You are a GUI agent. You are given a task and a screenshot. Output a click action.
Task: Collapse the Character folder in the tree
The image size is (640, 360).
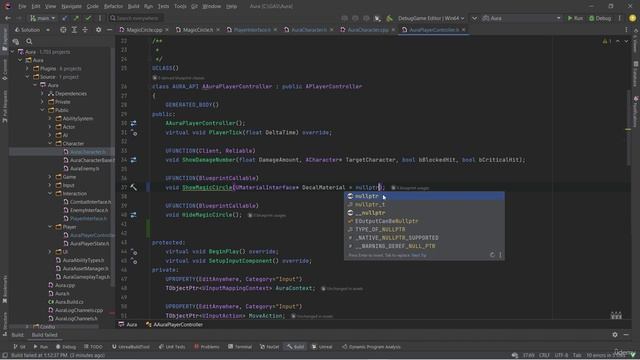(x=50, y=144)
